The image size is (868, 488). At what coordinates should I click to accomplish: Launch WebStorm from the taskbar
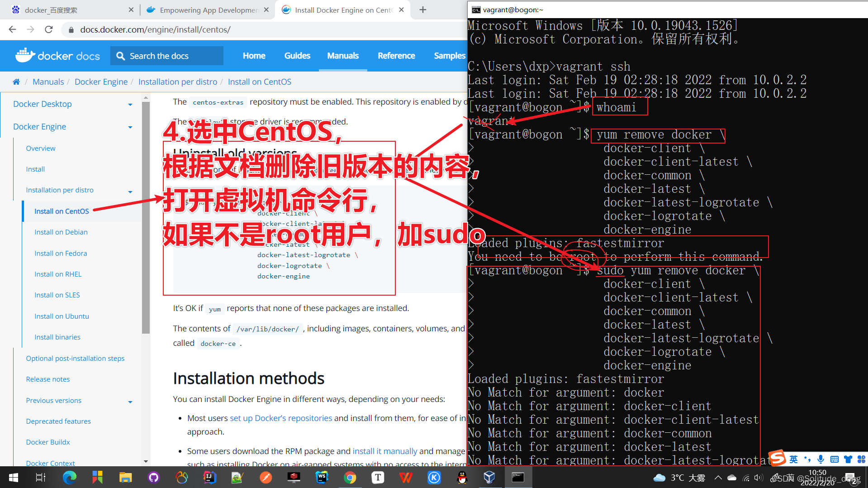[x=322, y=477]
